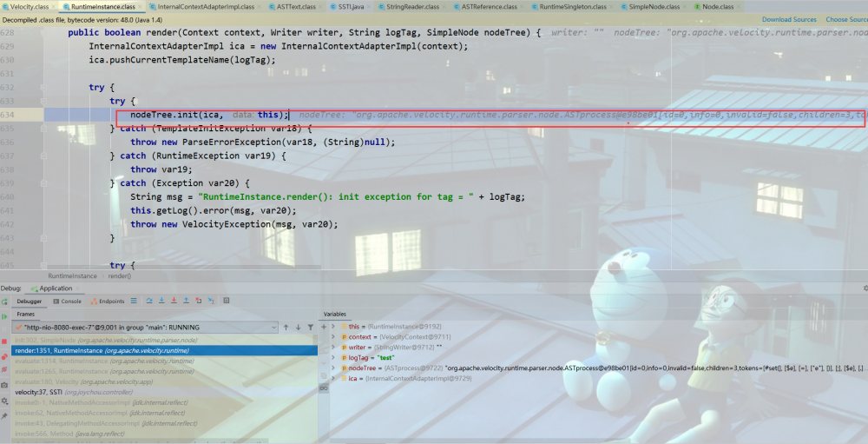This screenshot has width=868, height=444.
Task: Stop debugging with the red square icon
Action: click(4, 341)
